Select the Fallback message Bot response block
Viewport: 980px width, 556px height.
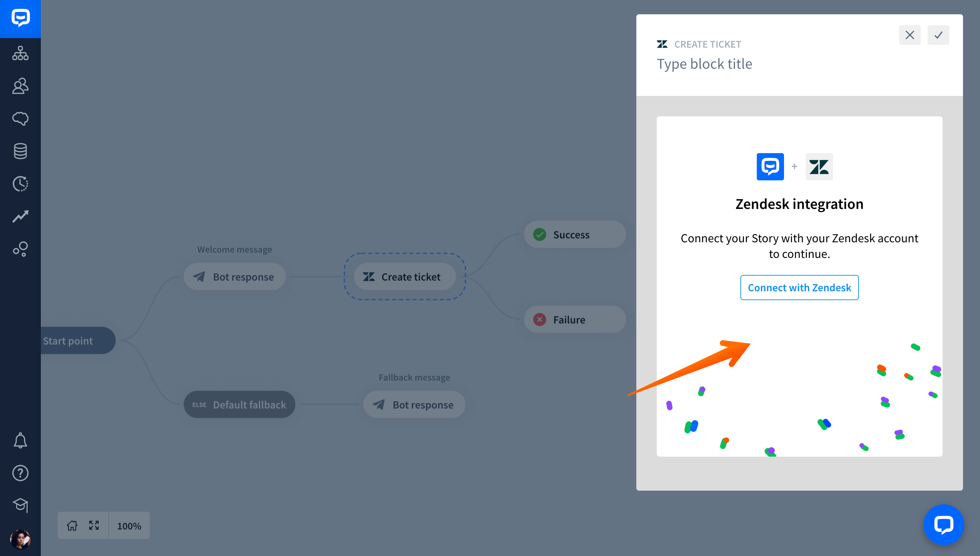(414, 404)
